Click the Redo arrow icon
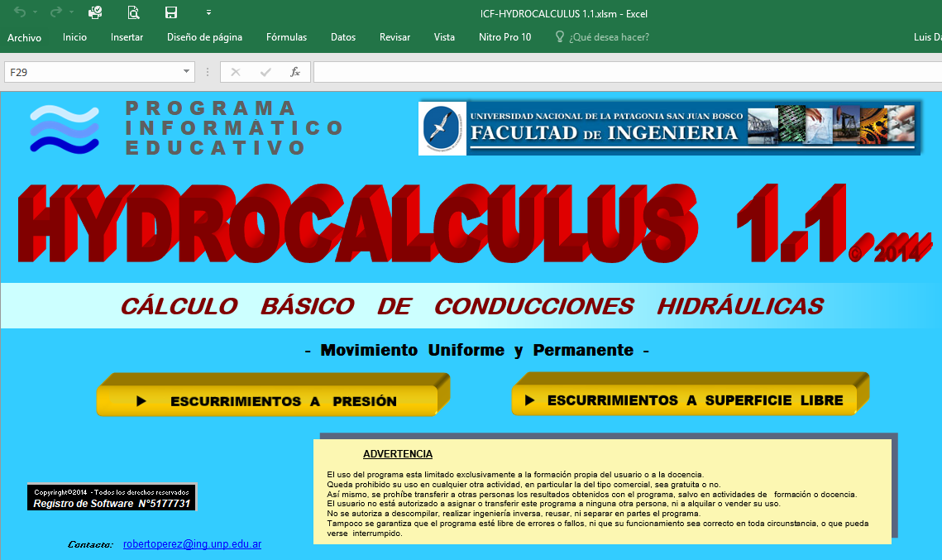Image resolution: width=942 pixels, height=560 pixels. (x=56, y=12)
